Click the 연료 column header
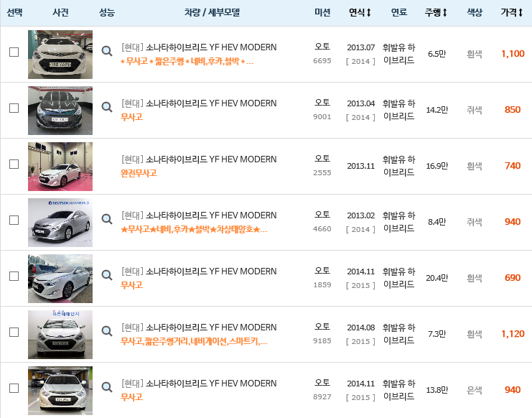 click(x=399, y=12)
